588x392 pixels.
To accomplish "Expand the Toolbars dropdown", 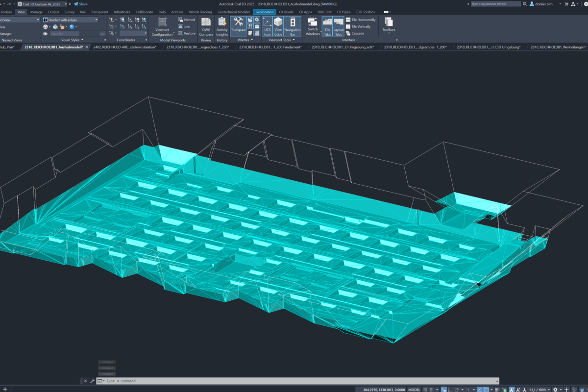I will click(389, 25).
